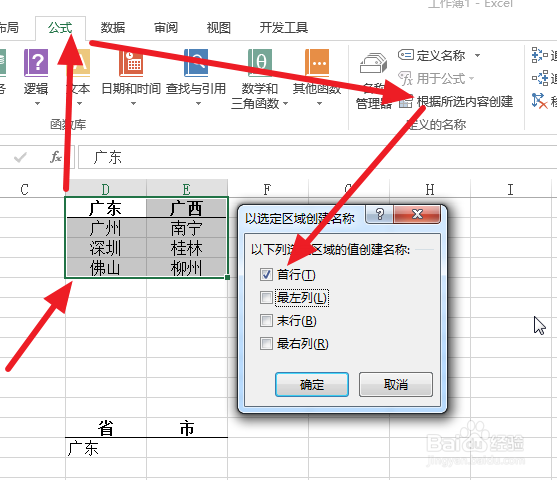
Task: Switch to the 审阅 ribbon tab
Action: (166, 28)
